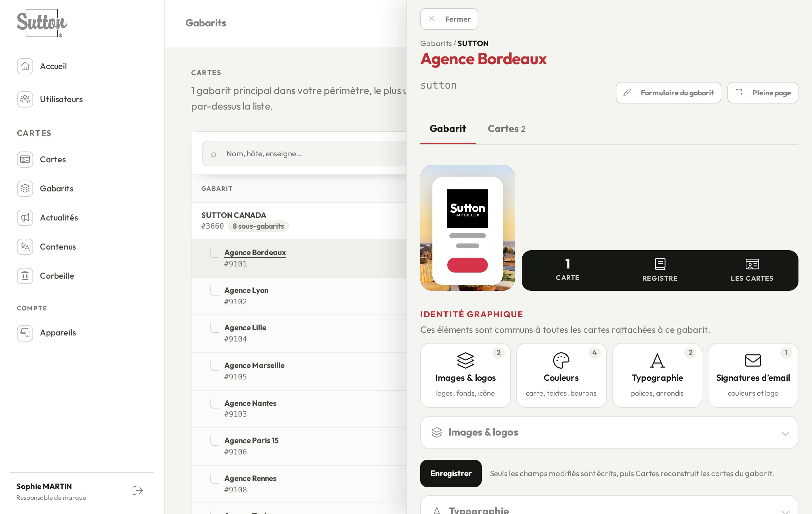Image resolution: width=812 pixels, height=514 pixels.
Task: Open Utilisateurs via its people icon
Action: click(25, 99)
